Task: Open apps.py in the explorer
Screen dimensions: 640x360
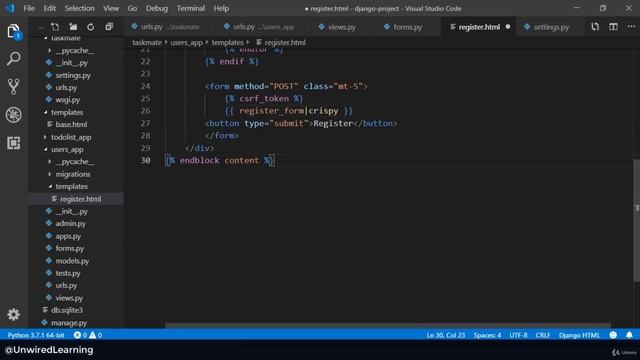Action: tap(68, 236)
